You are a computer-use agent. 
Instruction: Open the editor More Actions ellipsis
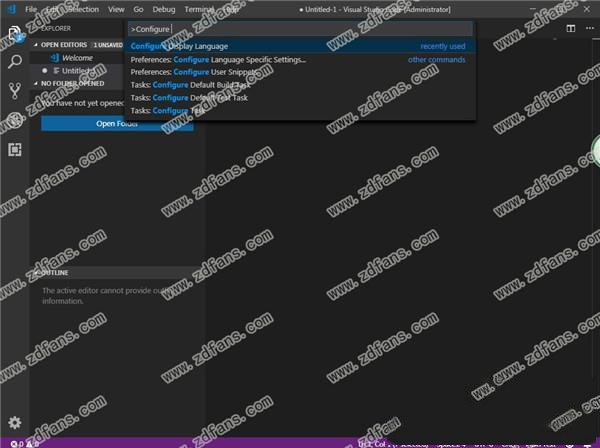pos(590,30)
